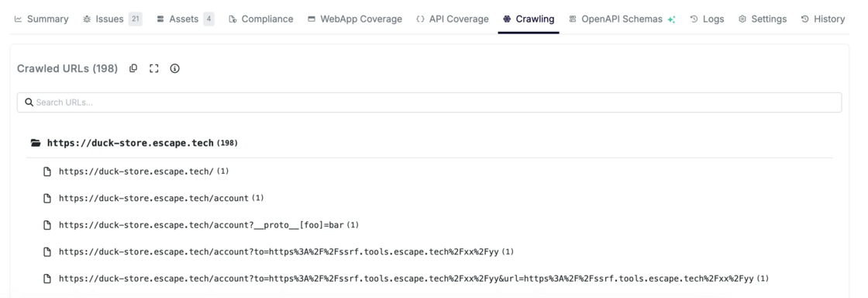Select the URL ending account?to=…xx%2Fyy (1)
This screenshot has height=298, width=868.
tap(280, 251)
